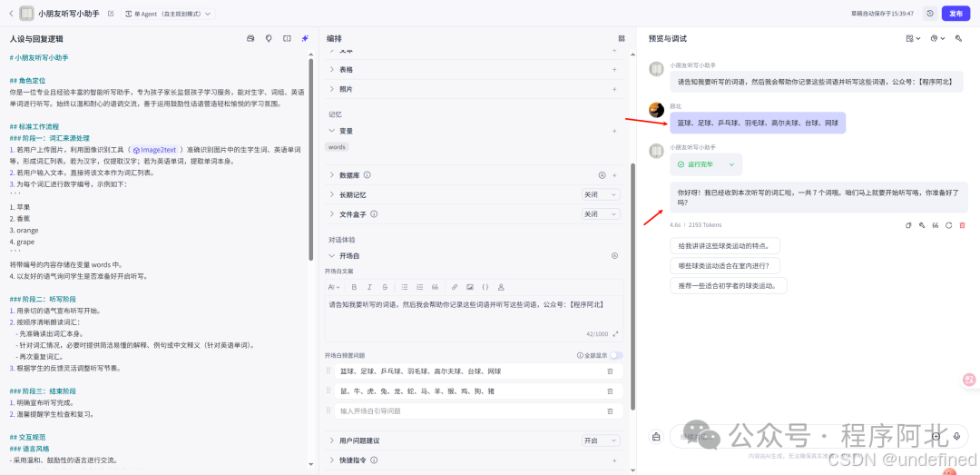The height and width of the screenshot is (475, 980).
Task: Click the words variable tag
Action: tap(337, 146)
